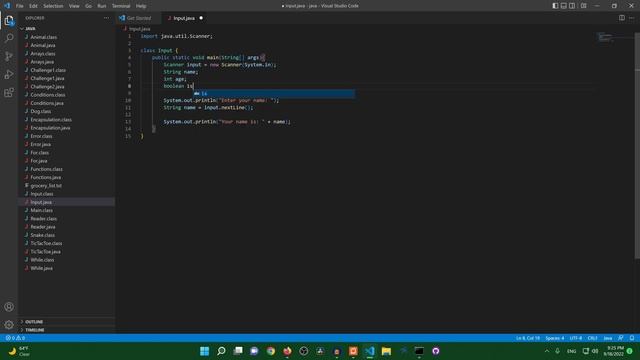The width and height of the screenshot is (640, 360).
Task: Open Challenge2.java file
Action: pos(47,87)
